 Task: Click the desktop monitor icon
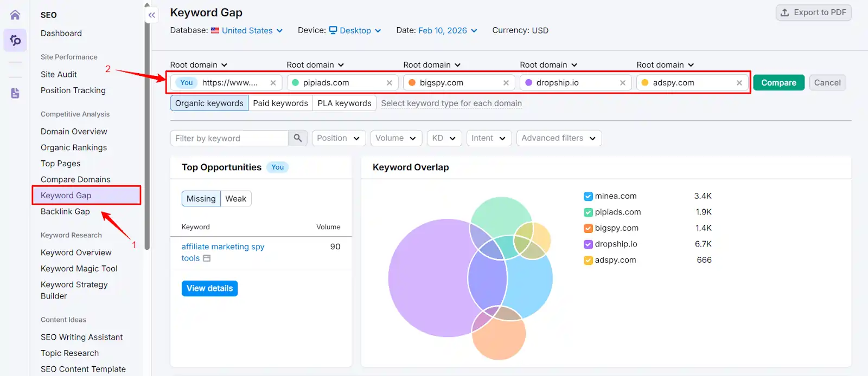click(333, 30)
